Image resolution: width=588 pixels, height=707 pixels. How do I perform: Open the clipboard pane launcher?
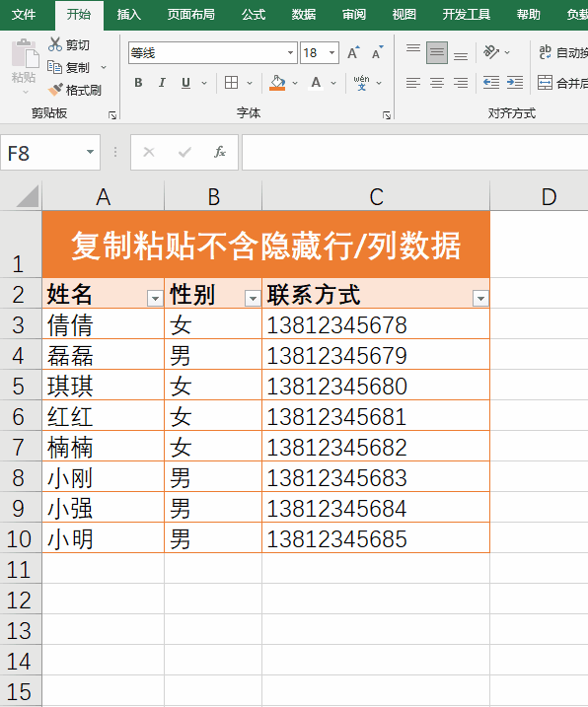[112, 116]
